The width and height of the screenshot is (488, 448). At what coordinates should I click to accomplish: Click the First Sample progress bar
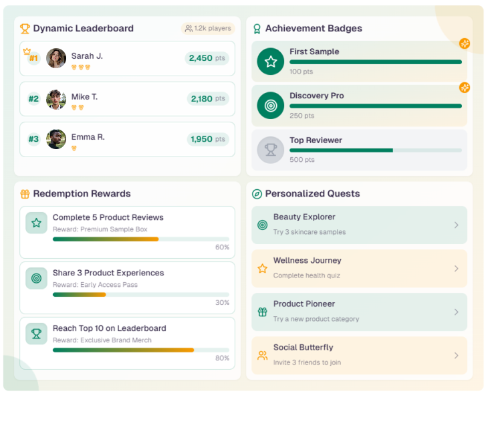pyautogui.click(x=376, y=62)
